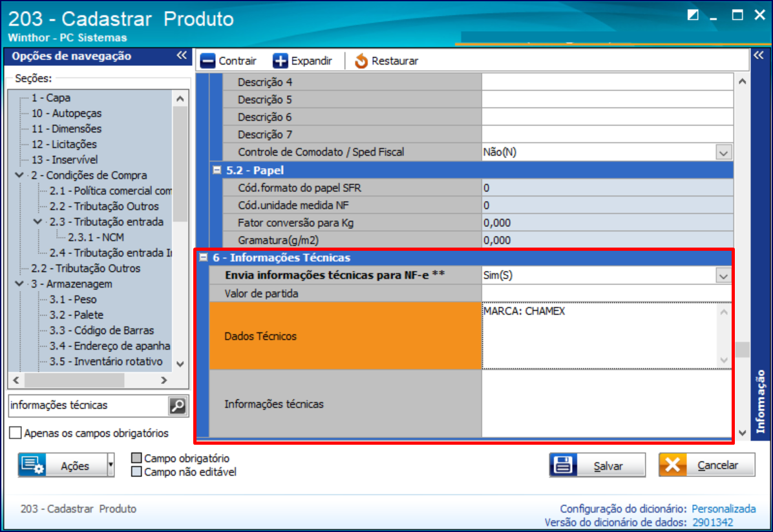Image resolution: width=773 pixels, height=532 pixels.
Task: Click property grid scroll up arrow
Action: (x=743, y=81)
